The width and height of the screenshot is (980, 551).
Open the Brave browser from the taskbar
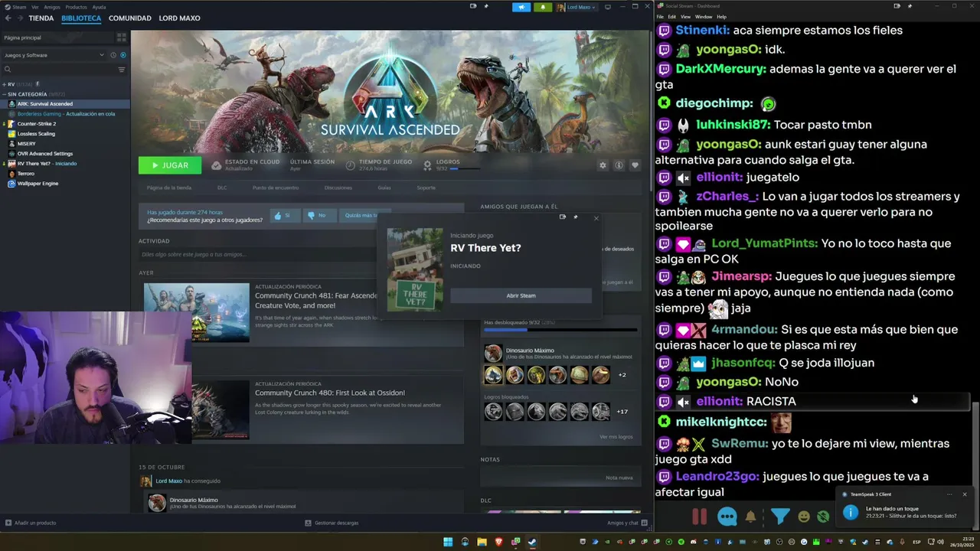[498, 542]
